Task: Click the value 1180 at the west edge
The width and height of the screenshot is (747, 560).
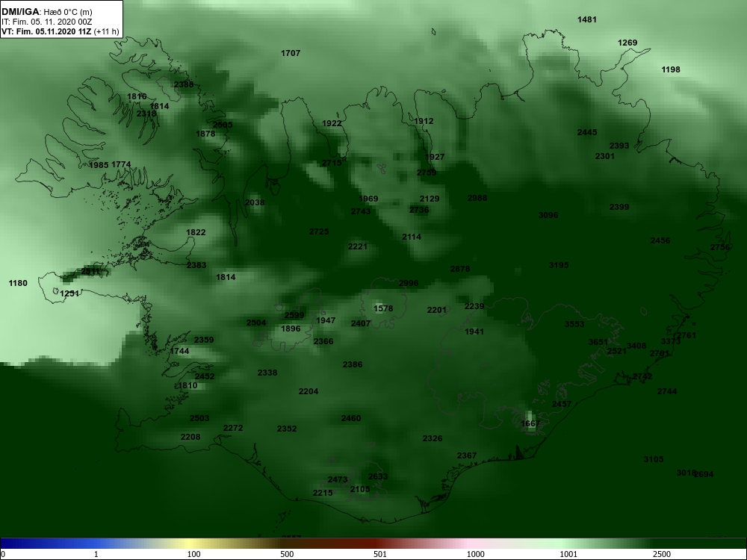Action: pyautogui.click(x=18, y=283)
